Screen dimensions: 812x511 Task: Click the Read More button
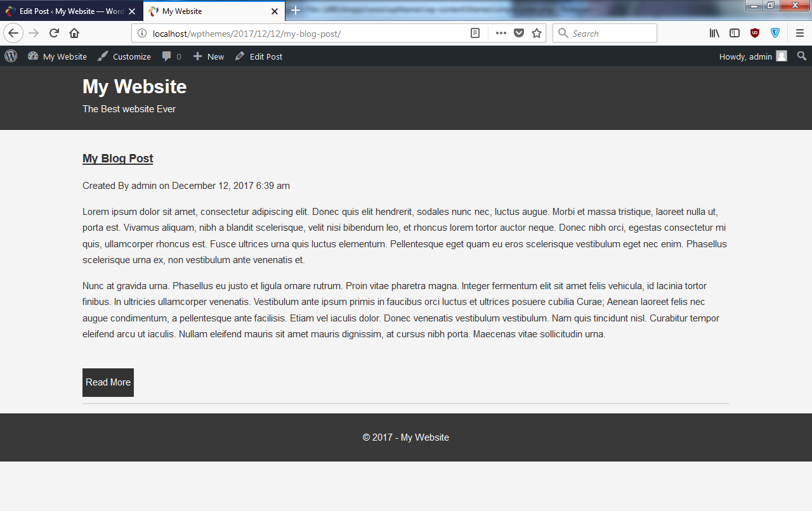(x=108, y=382)
